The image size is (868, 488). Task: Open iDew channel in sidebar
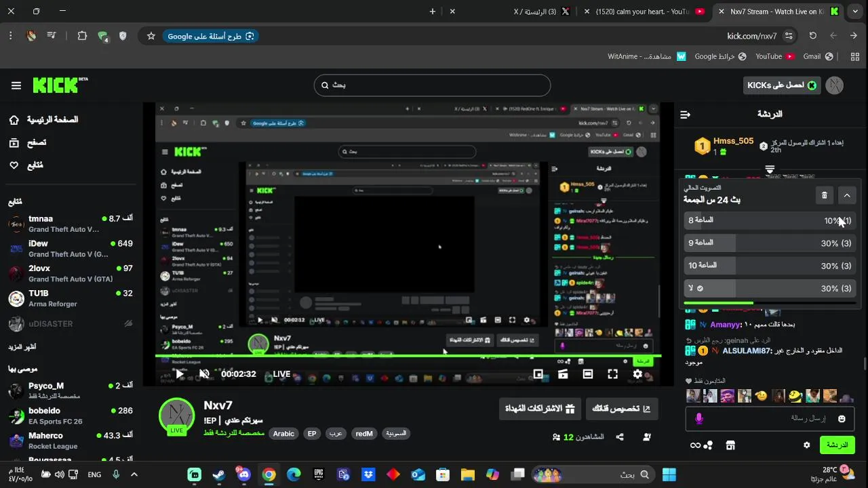(71, 249)
